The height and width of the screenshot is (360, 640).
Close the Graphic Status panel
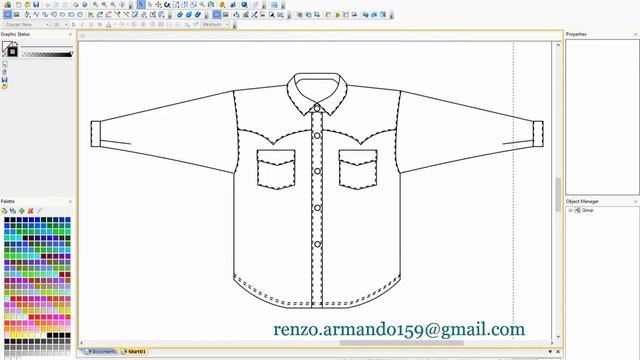coord(70,34)
